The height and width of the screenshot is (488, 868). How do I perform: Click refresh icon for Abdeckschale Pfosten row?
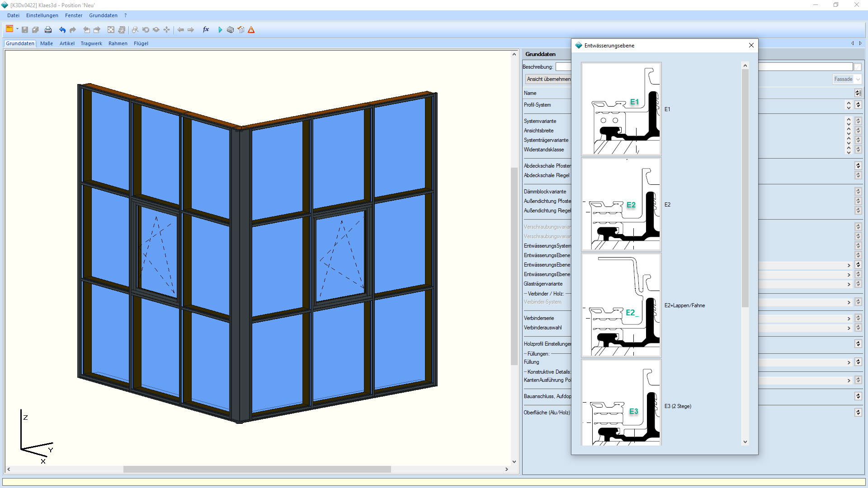point(858,166)
